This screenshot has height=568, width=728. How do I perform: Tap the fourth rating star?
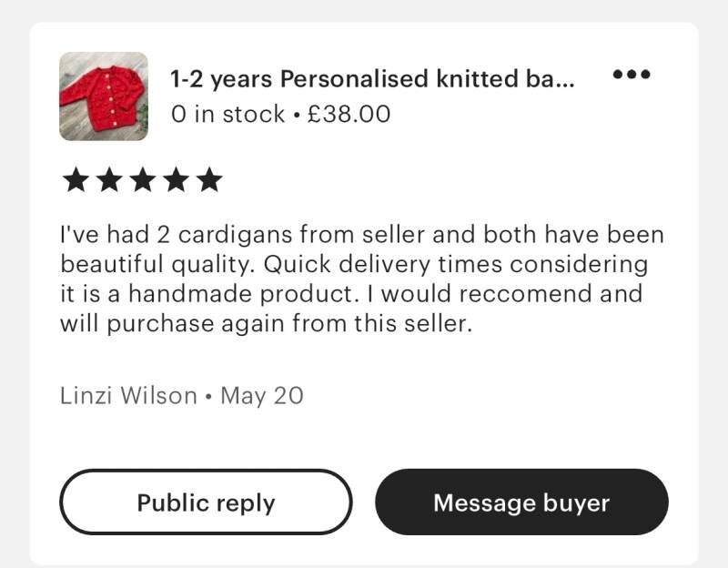(x=176, y=179)
